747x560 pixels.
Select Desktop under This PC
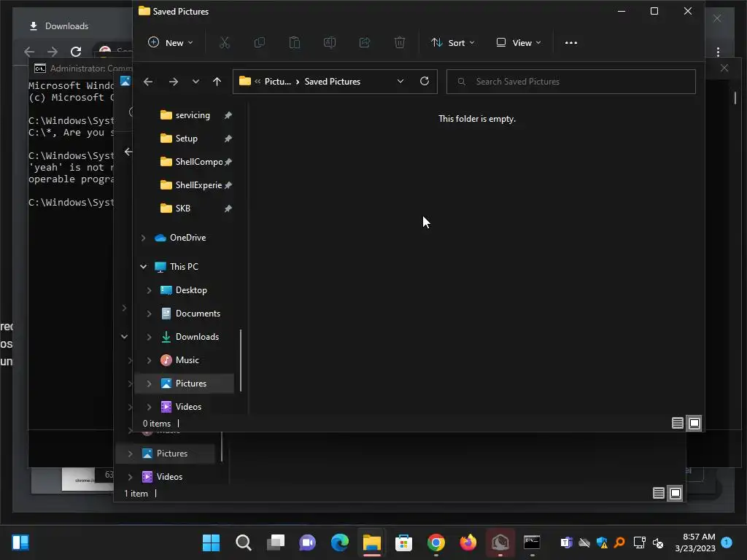pyautogui.click(x=191, y=290)
